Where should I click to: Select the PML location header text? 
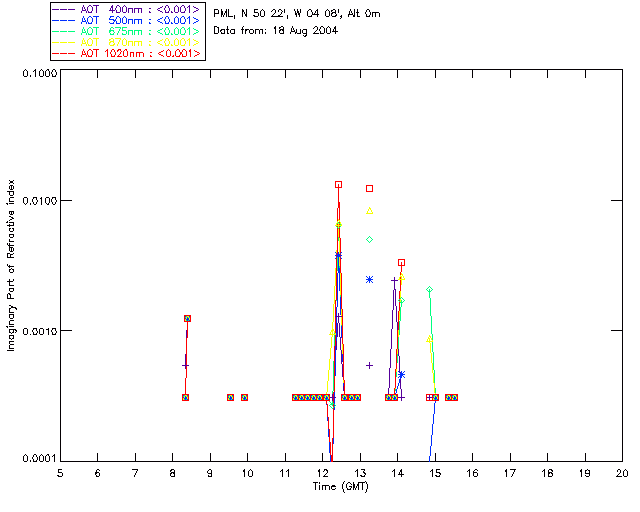(x=297, y=14)
